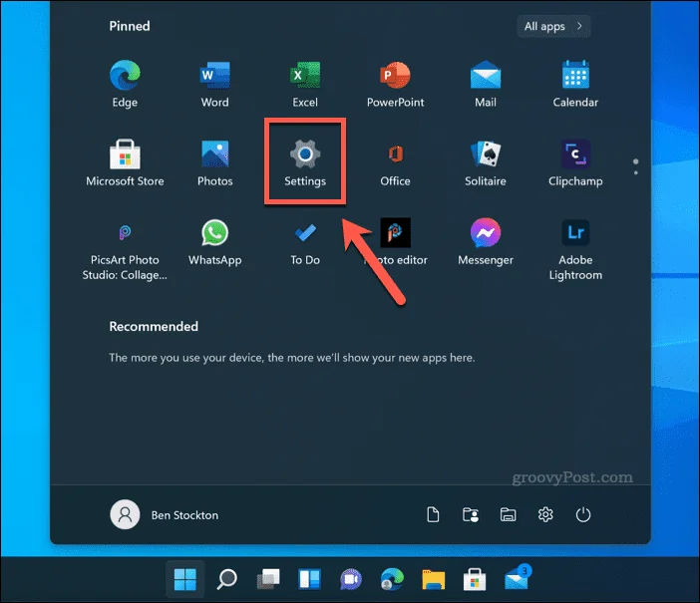The image size is (700, 603).
Task: Launch Word from the pinned apps
Action: click(x=214, y=84)
